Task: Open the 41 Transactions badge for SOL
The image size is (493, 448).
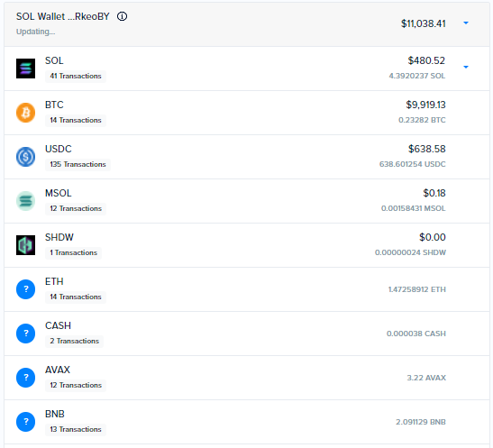Action: tap(76, 76)
